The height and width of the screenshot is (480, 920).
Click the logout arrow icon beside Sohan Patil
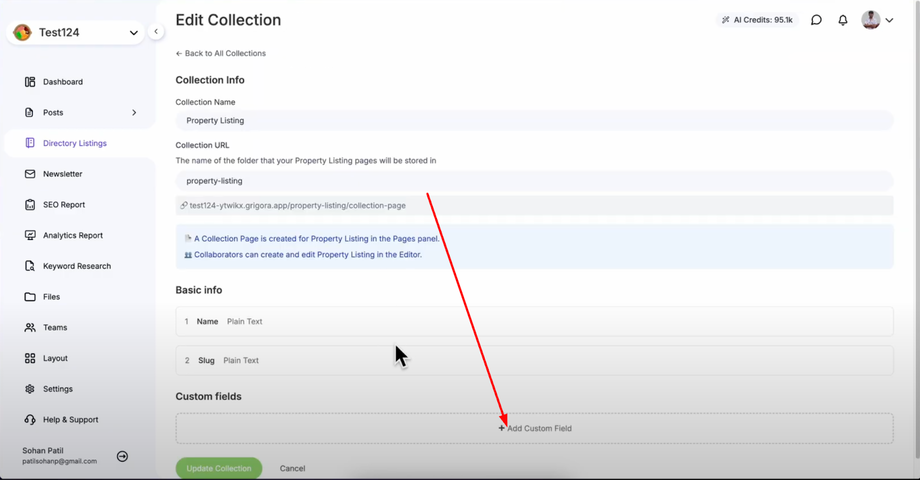pos(122,456)
